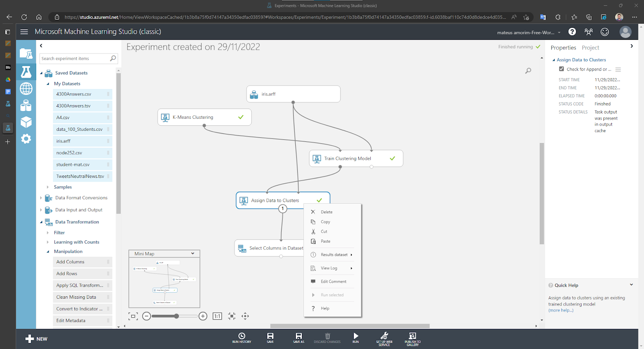Click the fit-to-window zoom icon
Viewport: 644px width, 349px height.
pos(133,316)
